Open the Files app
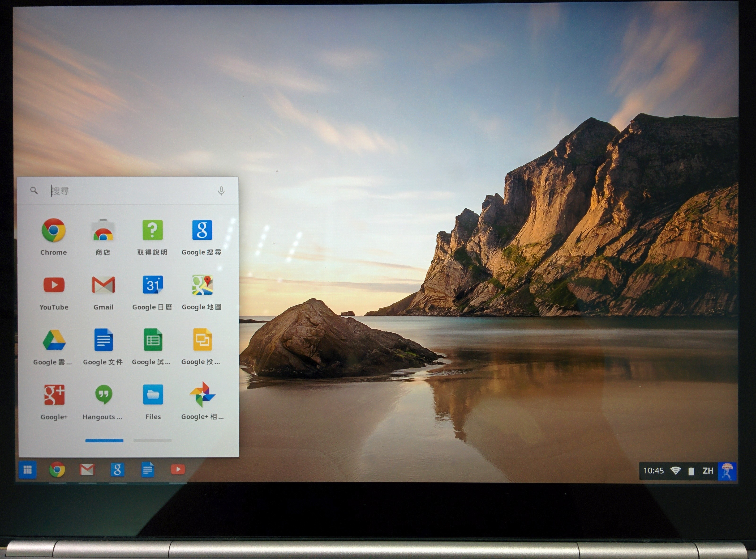This screenshot has height=559, width=756. click(153, 394)
